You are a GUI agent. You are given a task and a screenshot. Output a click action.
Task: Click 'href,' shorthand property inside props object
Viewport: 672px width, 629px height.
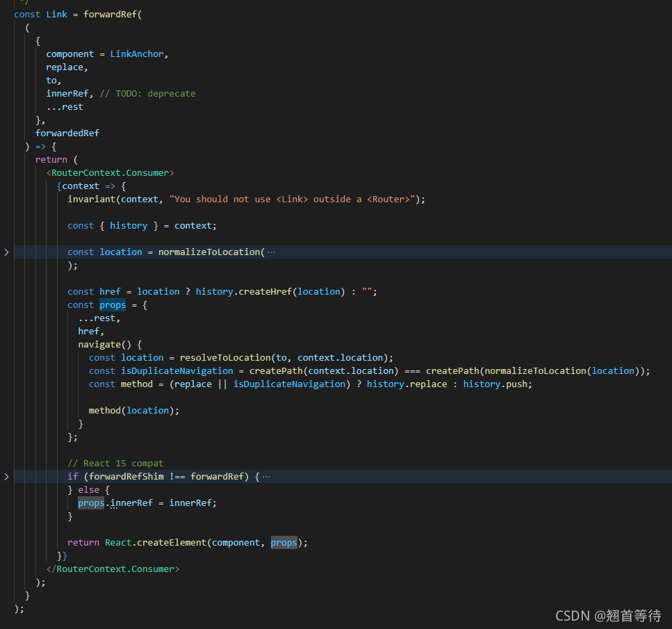pyautogui.click(x=91, y=331)
